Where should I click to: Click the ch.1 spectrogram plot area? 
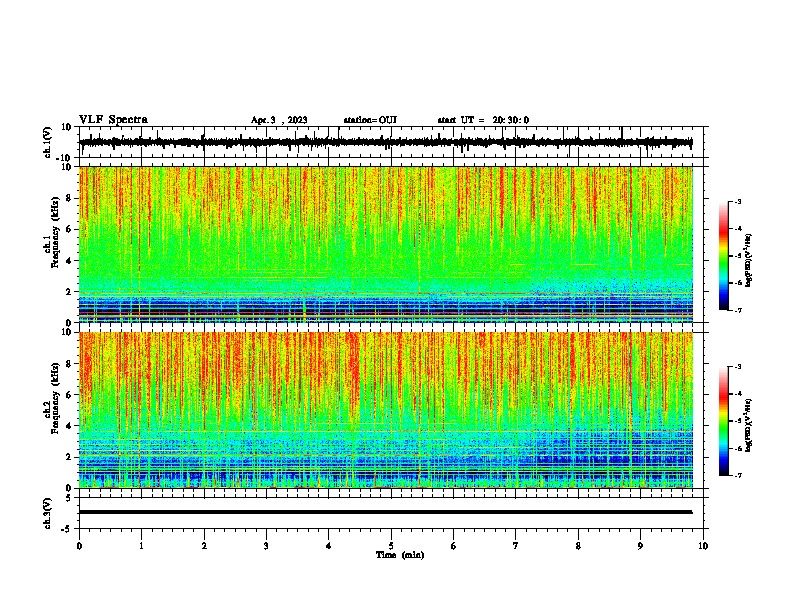(x=386, y=244)
